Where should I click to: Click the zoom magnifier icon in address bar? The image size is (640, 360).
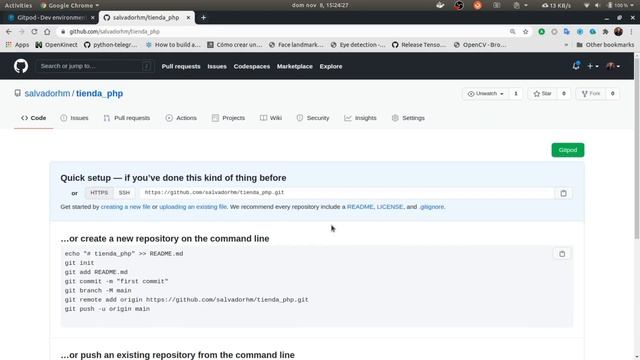point(512,31)
